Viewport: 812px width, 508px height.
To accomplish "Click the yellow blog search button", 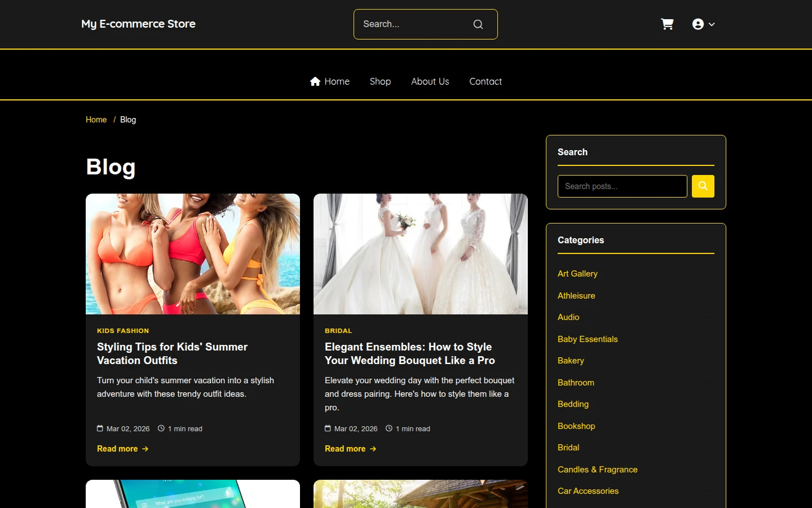I will pyautogui.click(x=703, y=186).
